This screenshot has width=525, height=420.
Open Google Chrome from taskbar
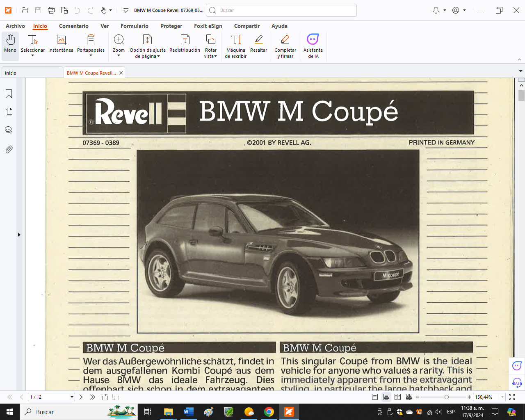(269, 412)
